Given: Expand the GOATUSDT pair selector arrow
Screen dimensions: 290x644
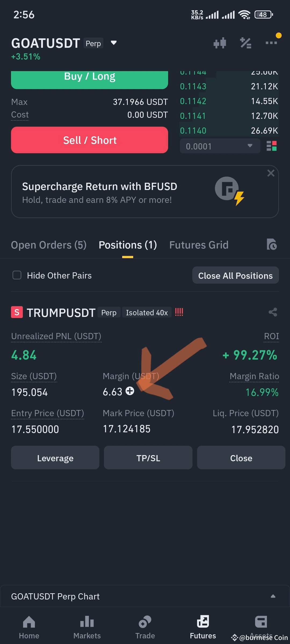Looking at the screenshot, I should point(114,43).
